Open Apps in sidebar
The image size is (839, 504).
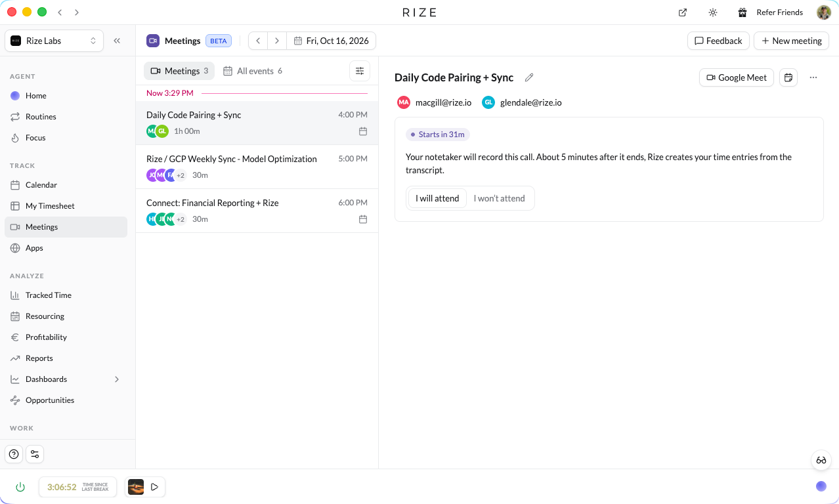66,248
